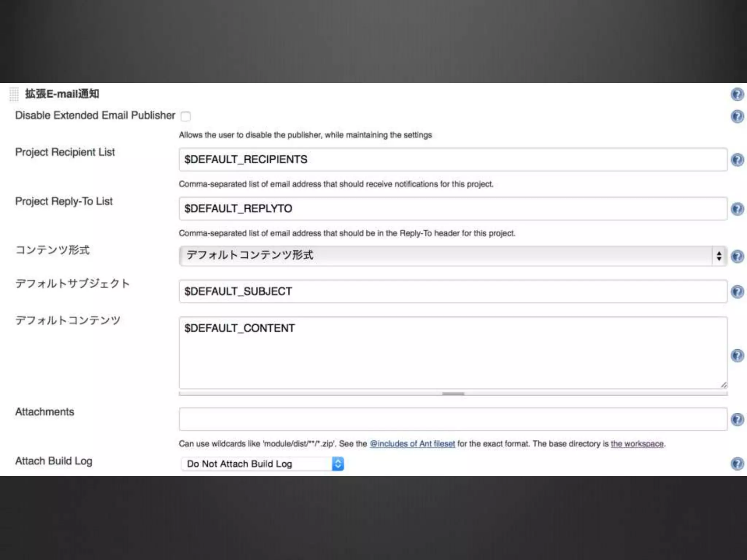Viewport: 747px width, 560px height.
Task: Open help icon for デフォルトサブジェクト field
Action: coord(737,291)
